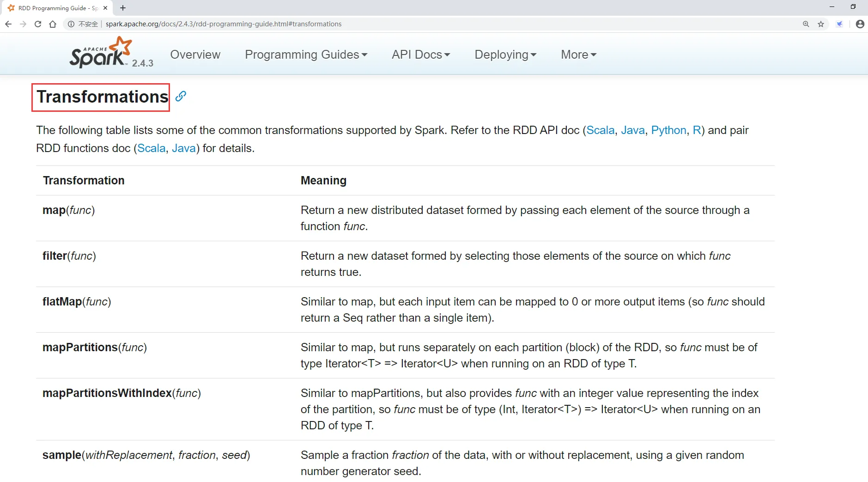
Task: Reload the page with refresh icon
Action: 38,24
